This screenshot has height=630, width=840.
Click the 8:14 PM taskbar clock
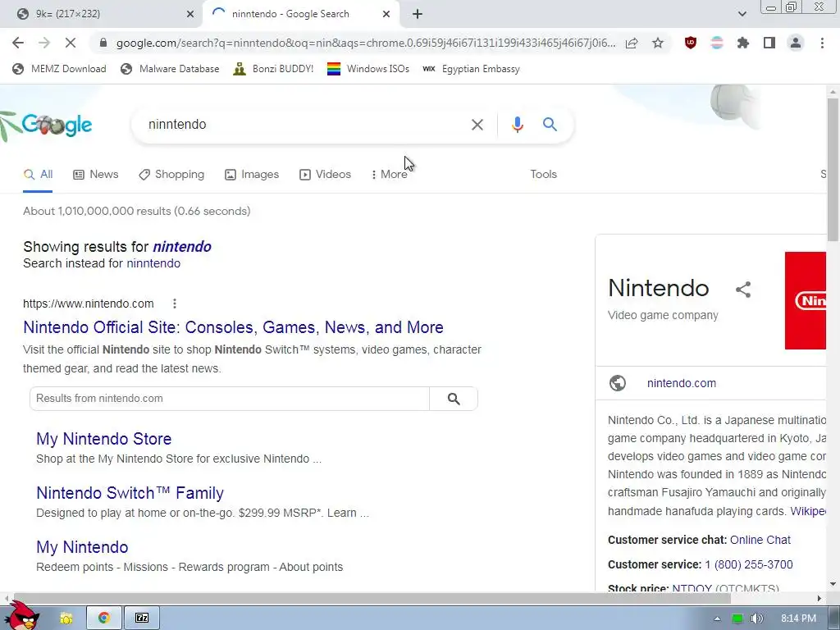point(798,619)
